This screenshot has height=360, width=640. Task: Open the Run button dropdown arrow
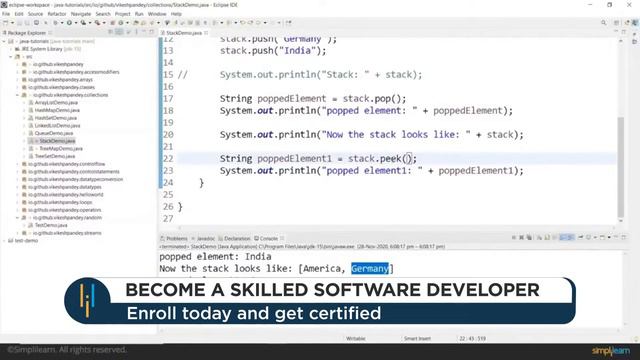(x=76, y=23)
